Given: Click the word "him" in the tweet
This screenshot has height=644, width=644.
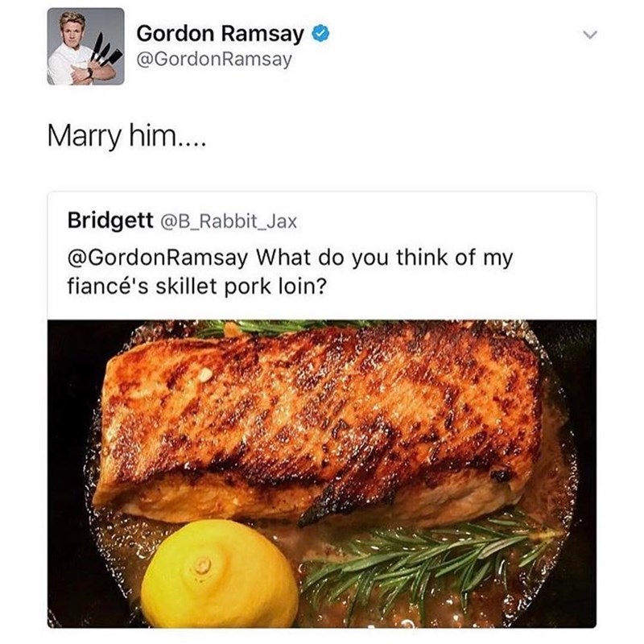Looking at the screenshot, I should (x=152, y=135).
